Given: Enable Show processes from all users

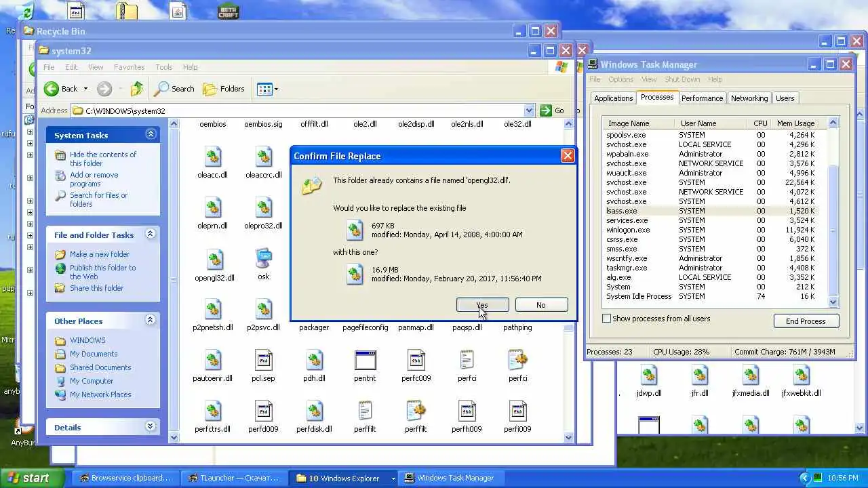Looking at the screenshot, I should click(x=607, y=319).
